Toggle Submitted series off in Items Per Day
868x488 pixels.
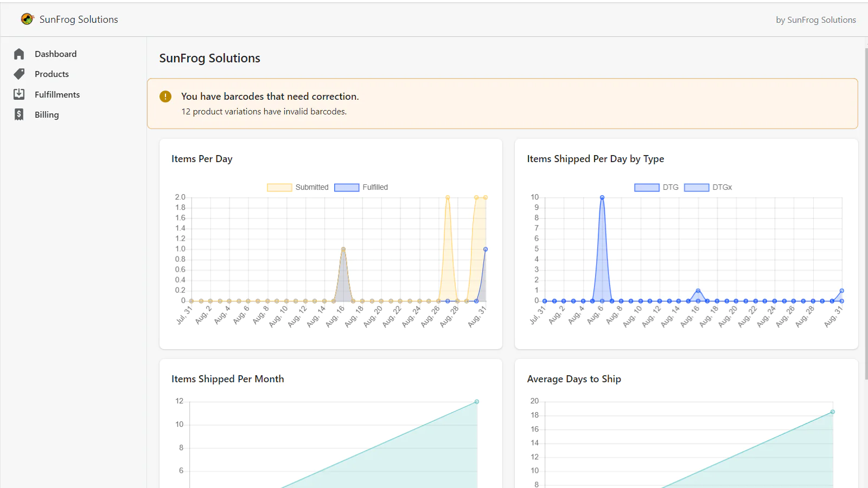[279, 187]
